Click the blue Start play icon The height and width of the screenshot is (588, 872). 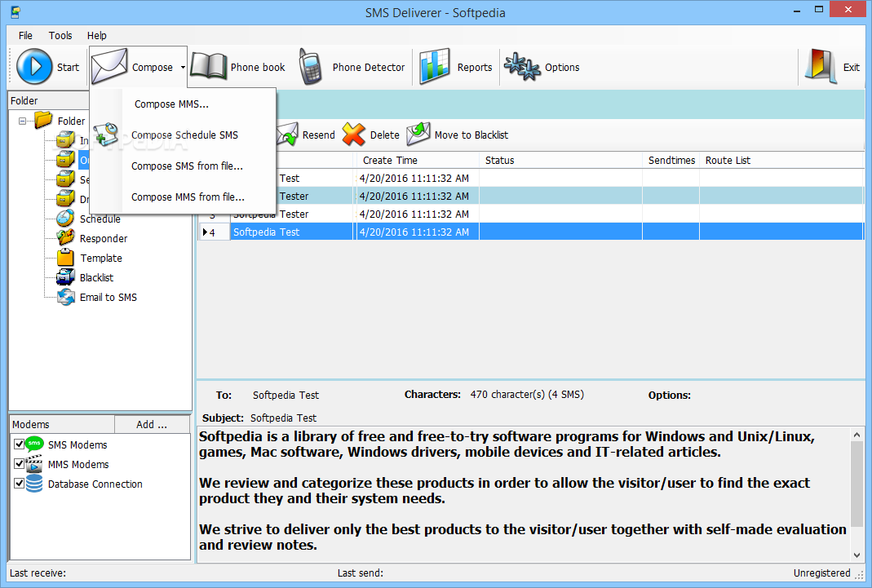click(34, 67)
